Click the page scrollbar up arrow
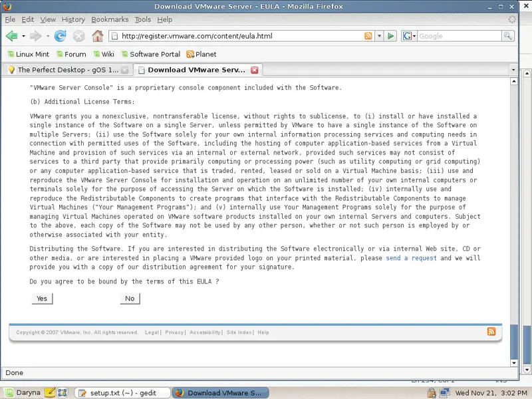This screenshot has height=399, width=532. [x=514, y=81]
